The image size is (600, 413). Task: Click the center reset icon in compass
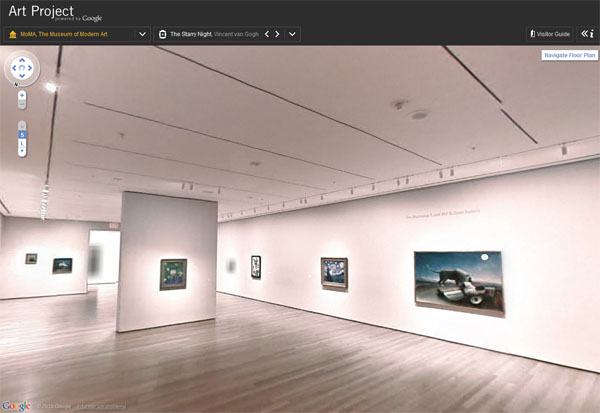coord(22,68)
